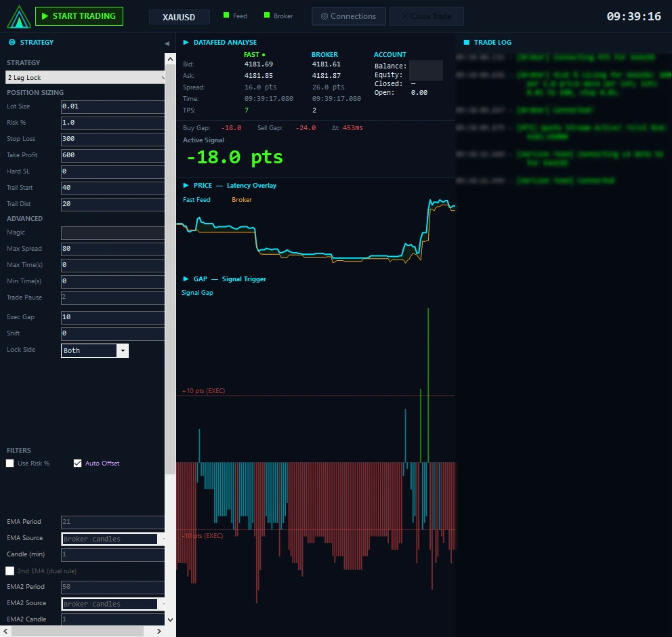Click the Open '0.00' account value
The width and height of the screenshot is (672, 637).
coord(419,93)
